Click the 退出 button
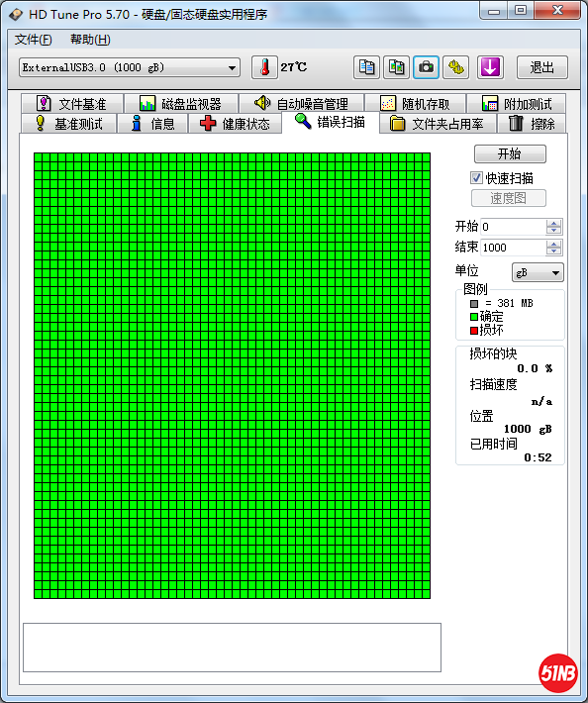Viewport: 588px width, 703px height. click(542, 67)
